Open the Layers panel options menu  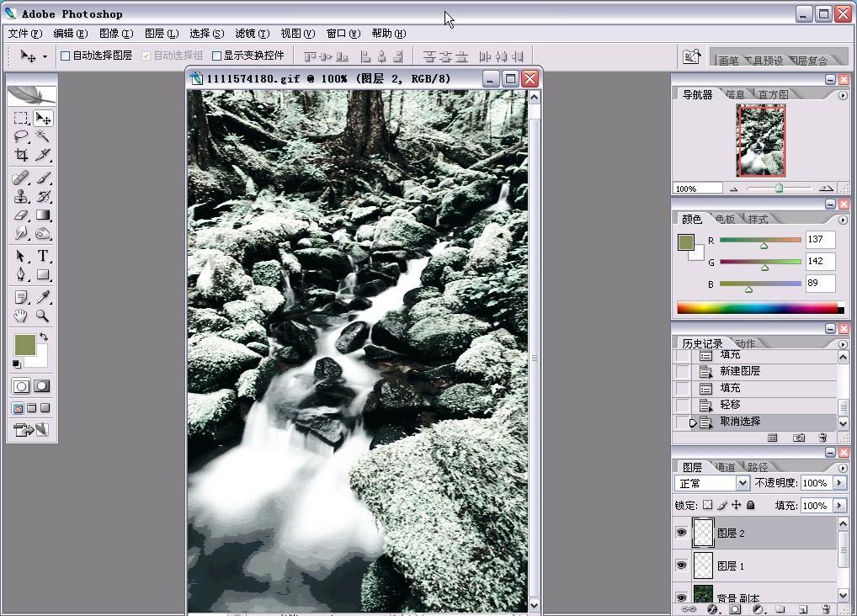click(x=842, y=468)
